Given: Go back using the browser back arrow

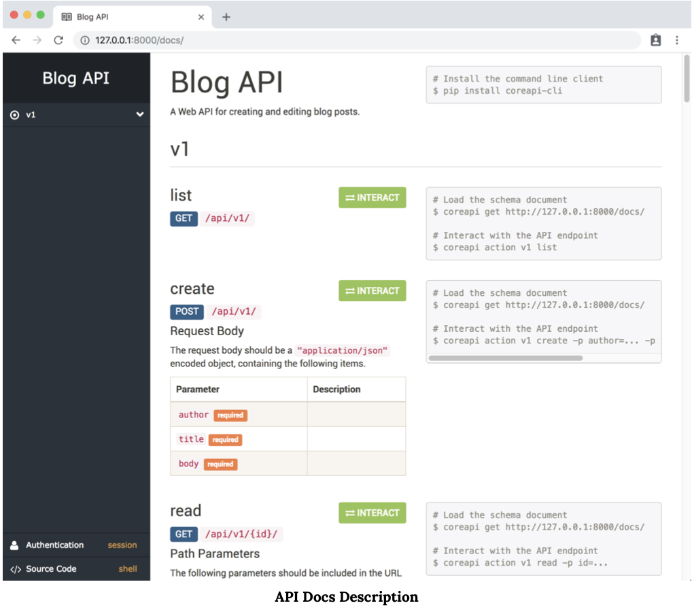Looking at the screenshot, I should pyautogui.click(x=16, y=40).
